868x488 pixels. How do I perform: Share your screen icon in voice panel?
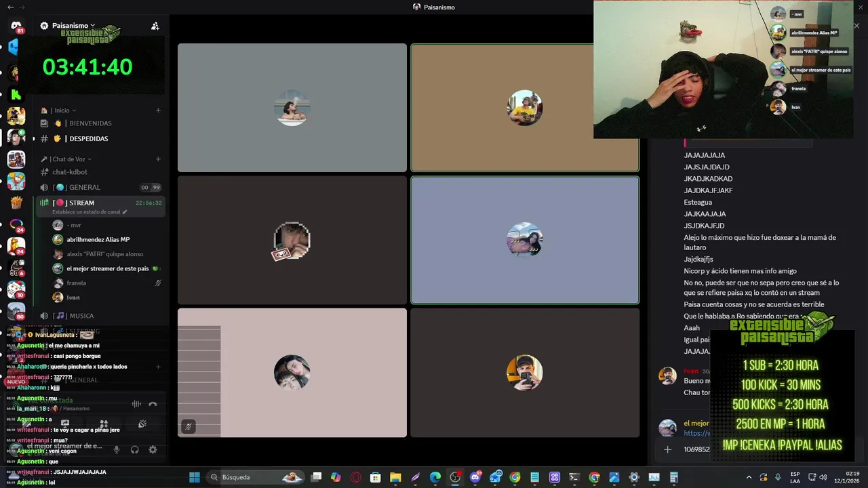[65, 424]
